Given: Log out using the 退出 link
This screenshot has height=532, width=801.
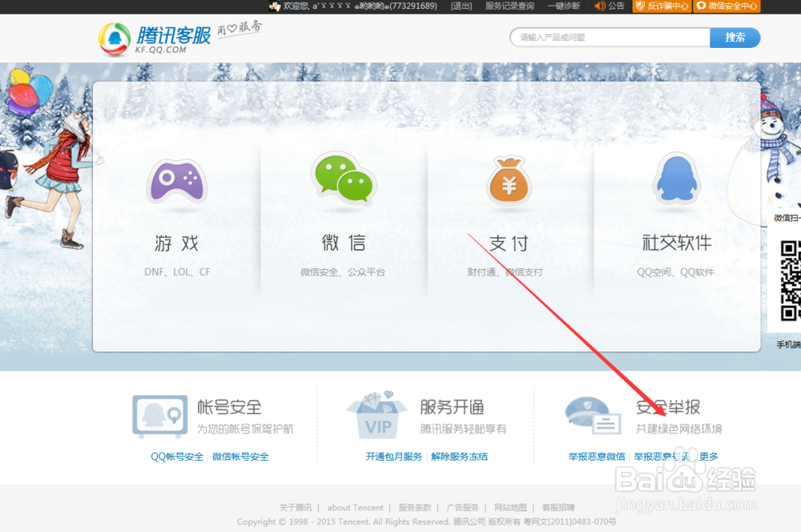Looking at the screenshot, I should [x=461, y=6].
